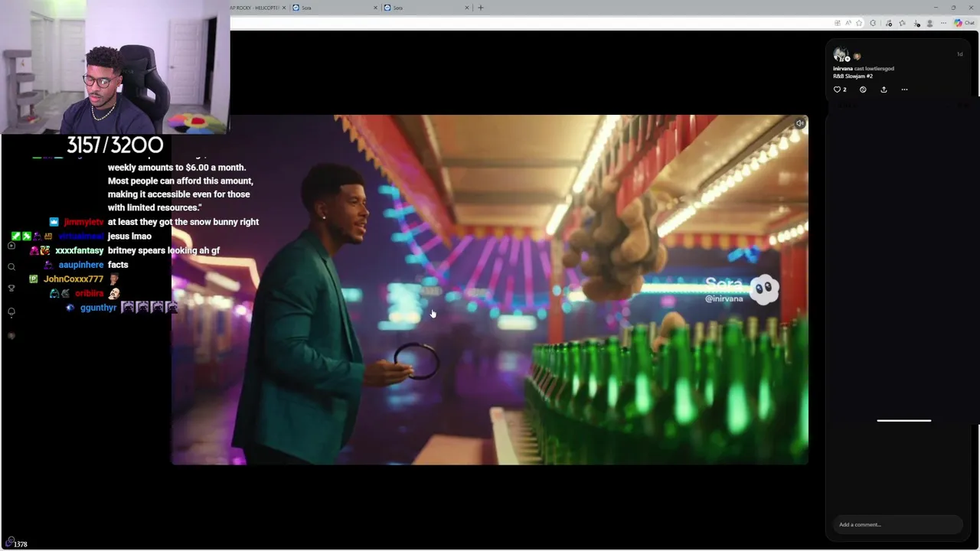Open the browser settings ellipsis menu

943,23
